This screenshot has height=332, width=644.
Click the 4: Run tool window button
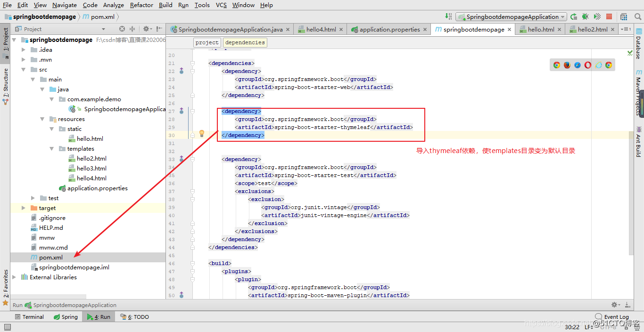(99, 317)
